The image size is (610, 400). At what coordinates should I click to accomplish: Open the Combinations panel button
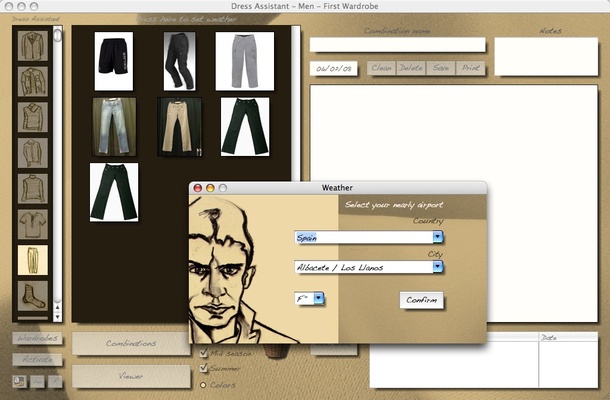pos(131,343)
